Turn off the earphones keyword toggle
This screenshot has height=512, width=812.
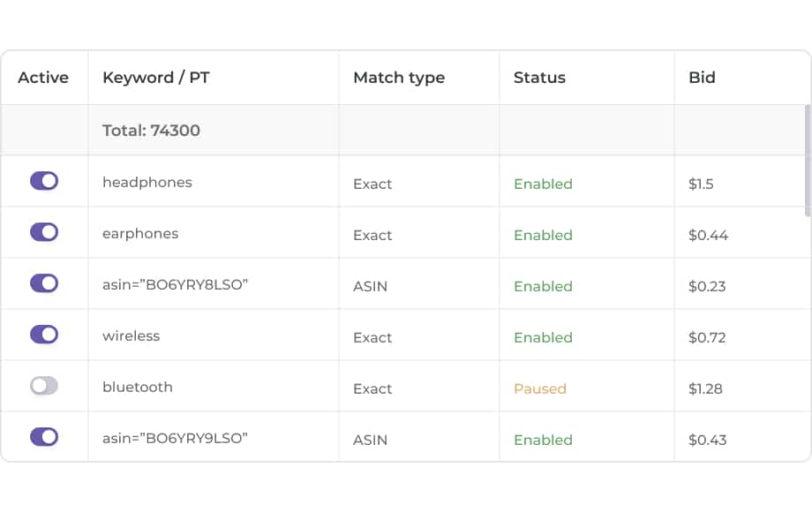(x=44, y=232)
